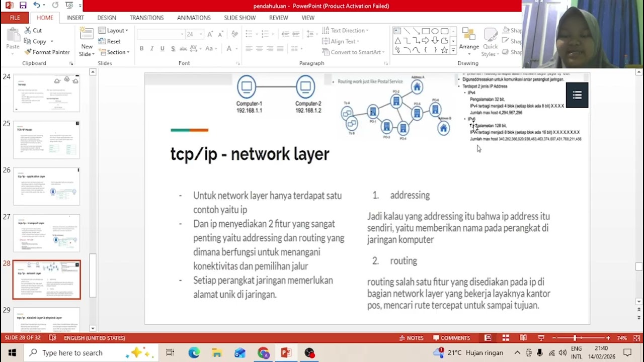644x362 pixels.
Task: Insert a bulleted list
Action: pos(249,34)
